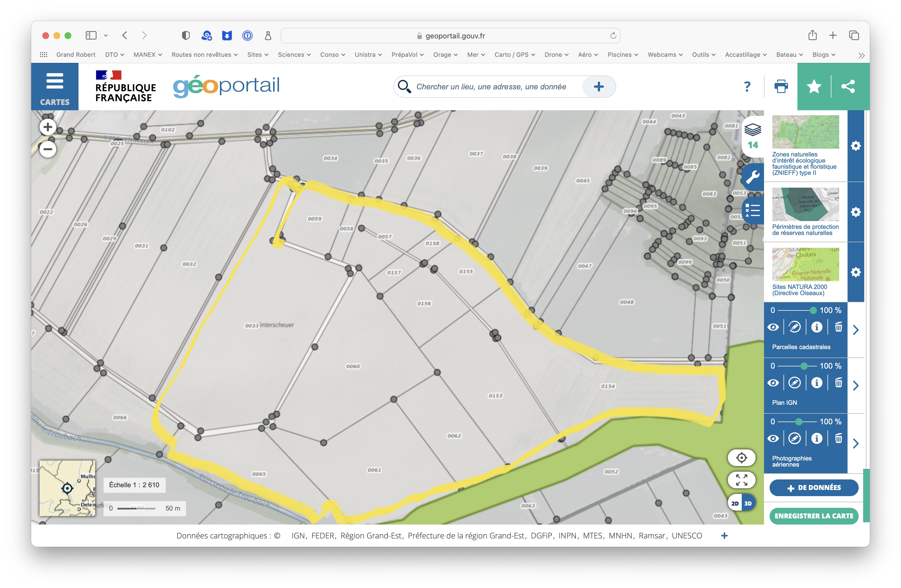This screenshot has height=588, width=901.
Task: Open the Webcams bookmark folder
Action: click(x=665, y=55)
